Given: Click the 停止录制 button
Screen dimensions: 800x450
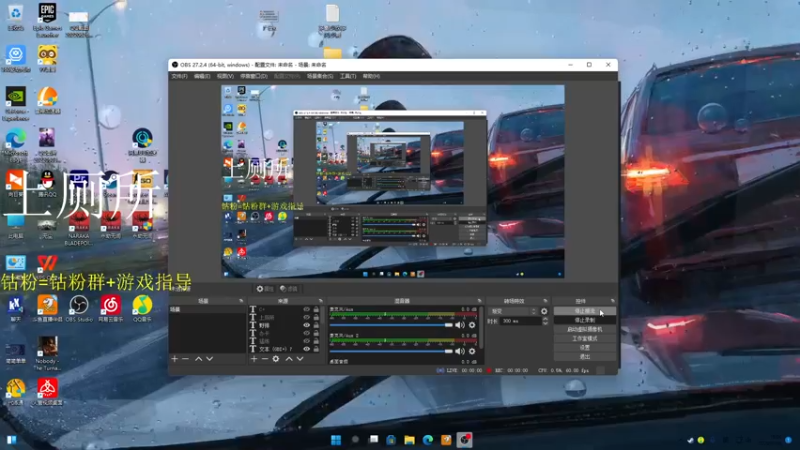Looking at the screenshot, I should coord(585,320).
